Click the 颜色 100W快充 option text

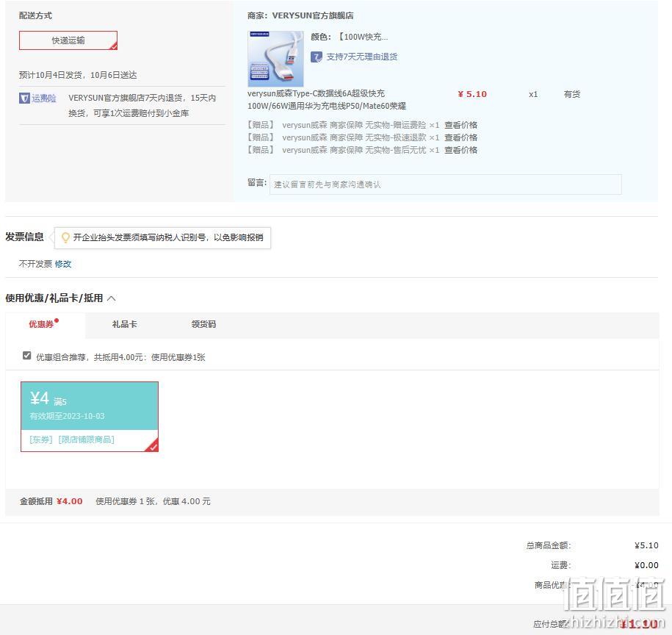pyautogui.click(x=363, y=37)
